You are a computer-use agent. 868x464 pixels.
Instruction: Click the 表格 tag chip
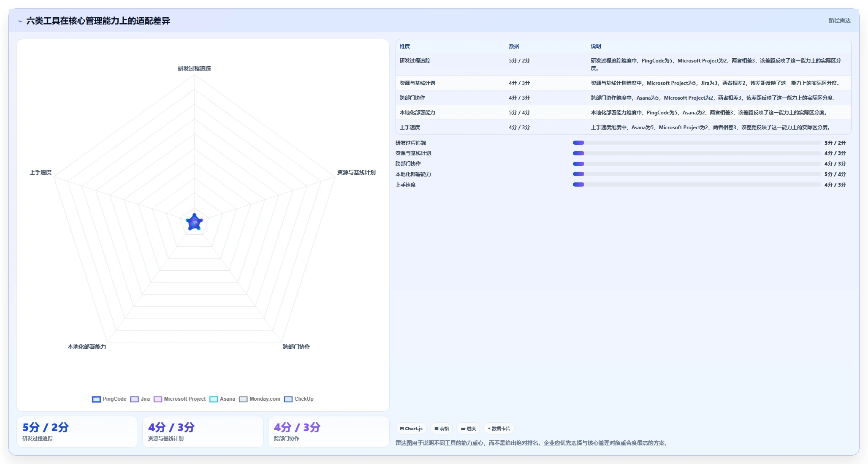(442, 429)
